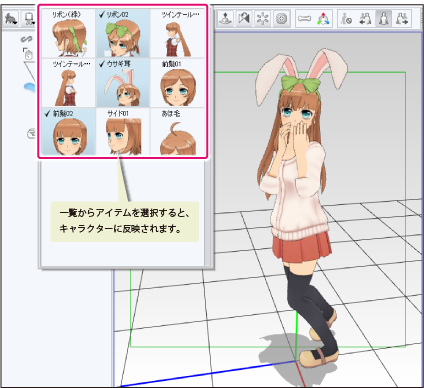Click the figure with prohibition sign icon
The image size is (424, 388).
347,18
